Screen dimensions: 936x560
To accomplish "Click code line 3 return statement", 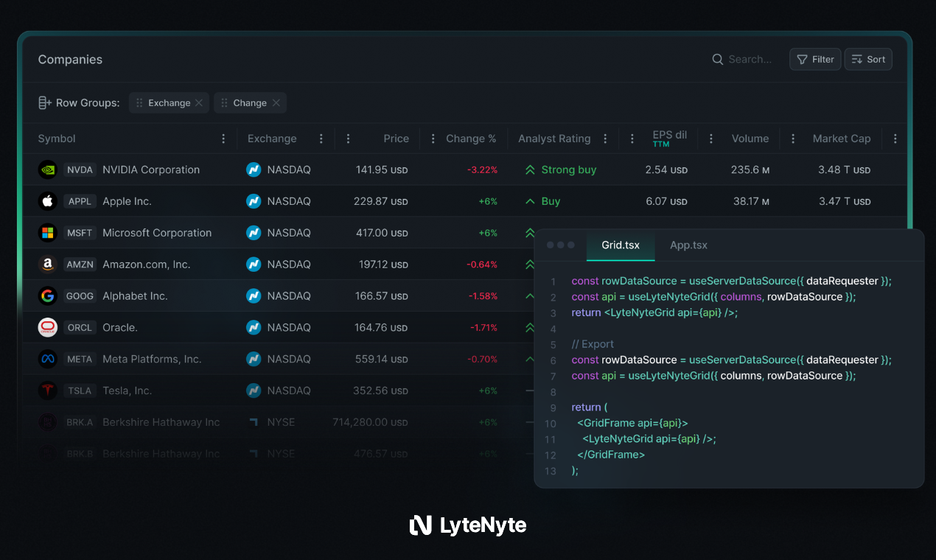I will coord(654,312).
